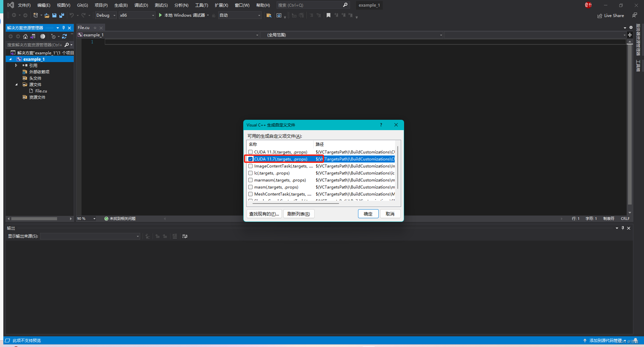Click the 查找现有的(F)... button
This screenshot has width=644, height=347.
pyautogui.click(x=264, y=214)
